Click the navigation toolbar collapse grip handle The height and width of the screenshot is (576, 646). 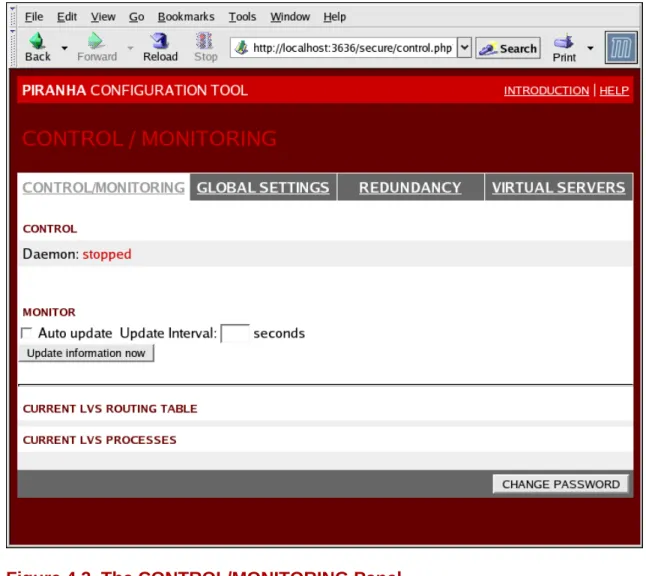click(13, 47)
